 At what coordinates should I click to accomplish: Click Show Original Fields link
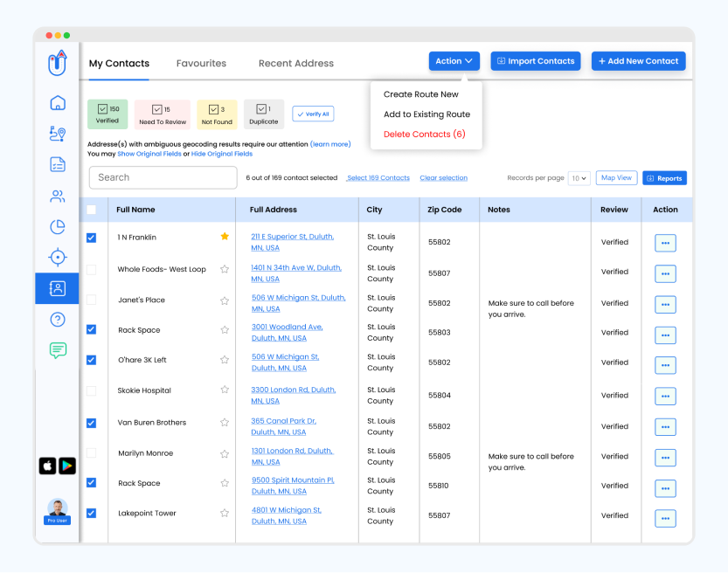coord(149,154)
